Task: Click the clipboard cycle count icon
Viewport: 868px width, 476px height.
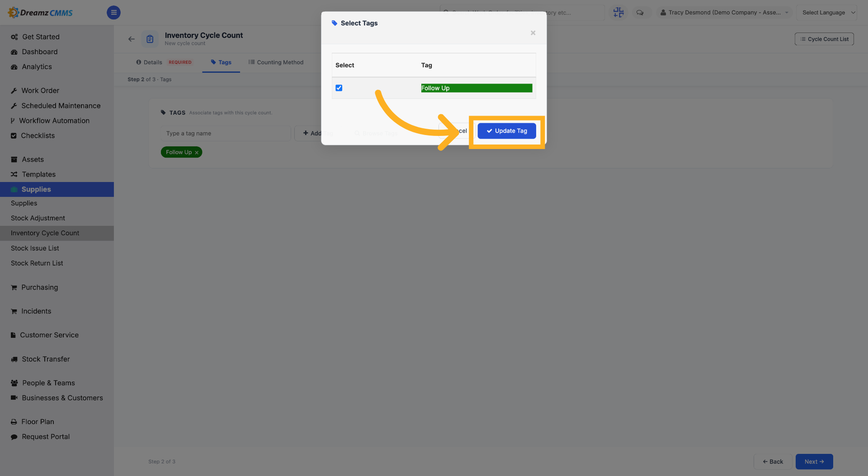Action: [150, 39]
